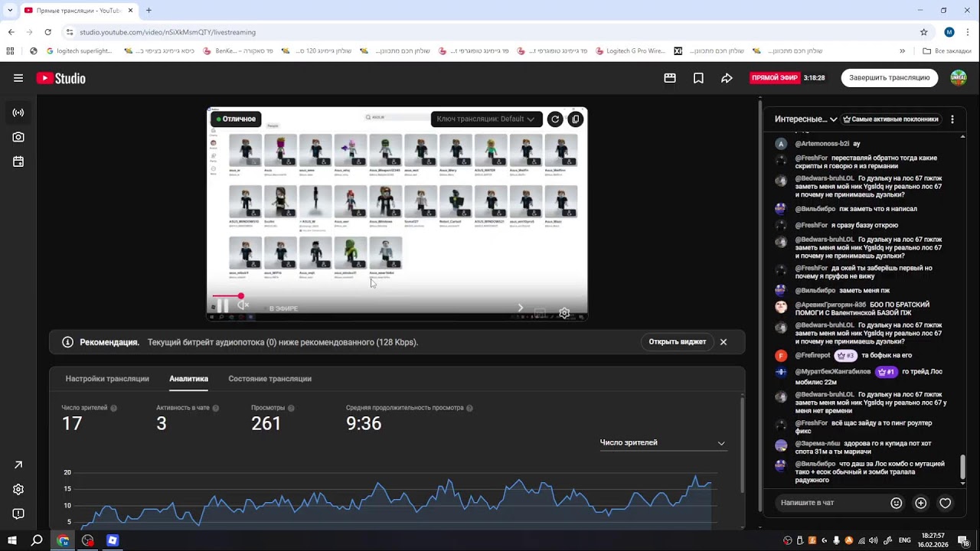Click Завершить трансляцию button
Screen dimensions: 980x551
click(889, 78)
